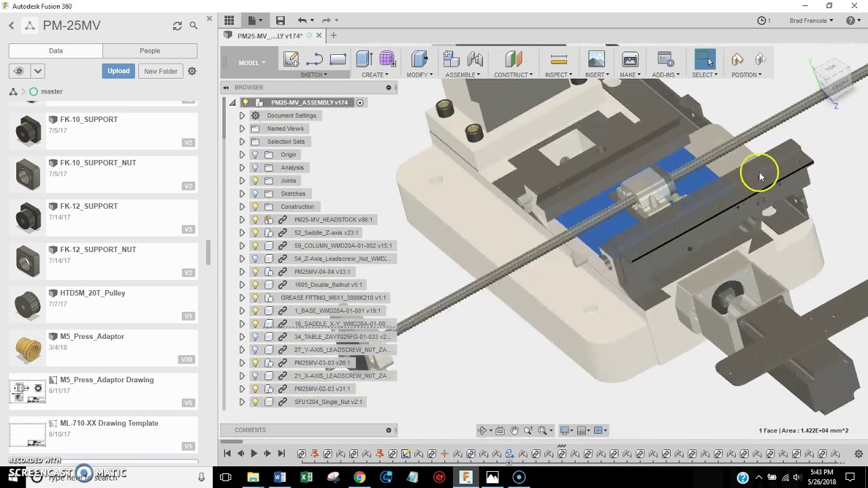Switch to the People tab

150,51
